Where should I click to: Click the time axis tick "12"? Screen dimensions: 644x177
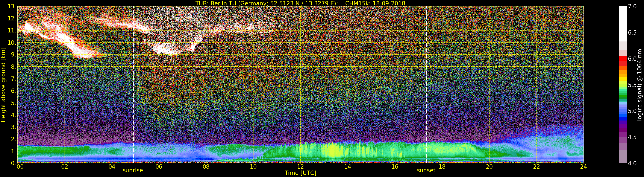300,167
